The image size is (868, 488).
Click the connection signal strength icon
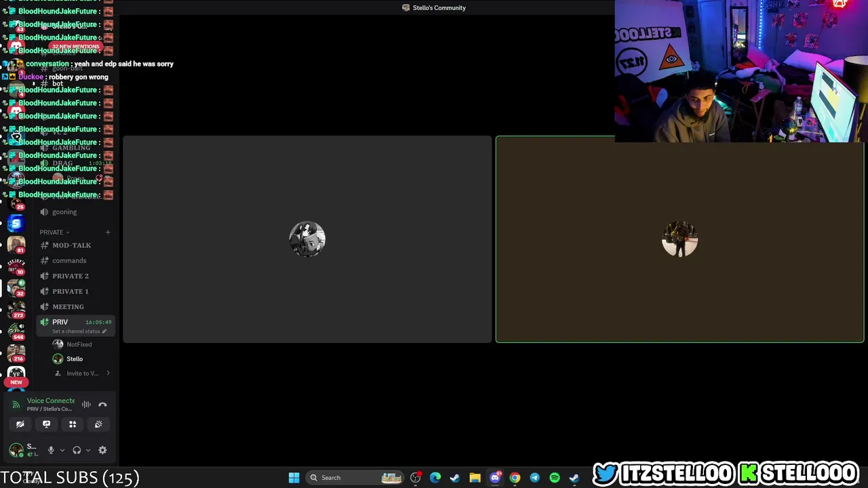(x=16, y=405)
